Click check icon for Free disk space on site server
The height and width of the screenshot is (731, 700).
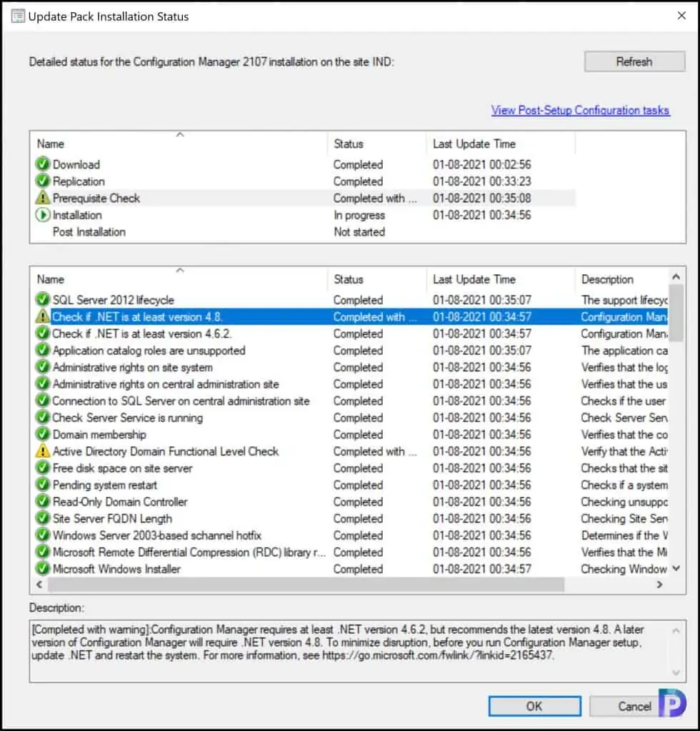[x=42, y=468]
